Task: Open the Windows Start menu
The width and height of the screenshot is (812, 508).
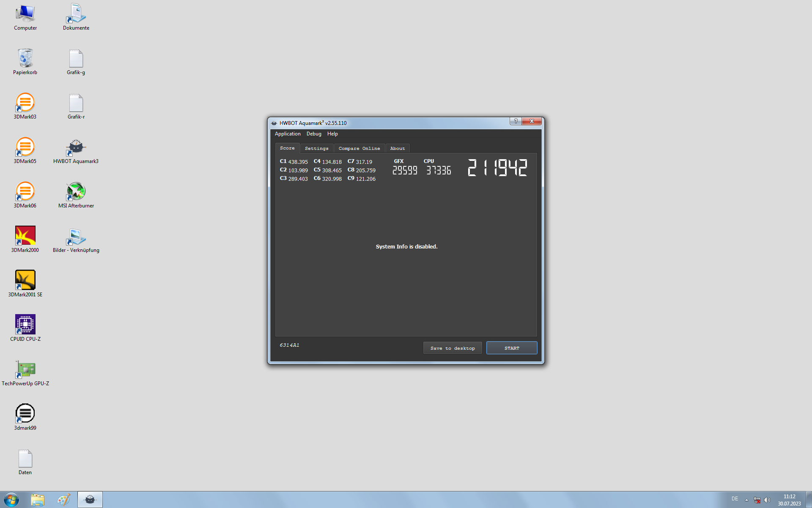Action: (x=11, y=500)
